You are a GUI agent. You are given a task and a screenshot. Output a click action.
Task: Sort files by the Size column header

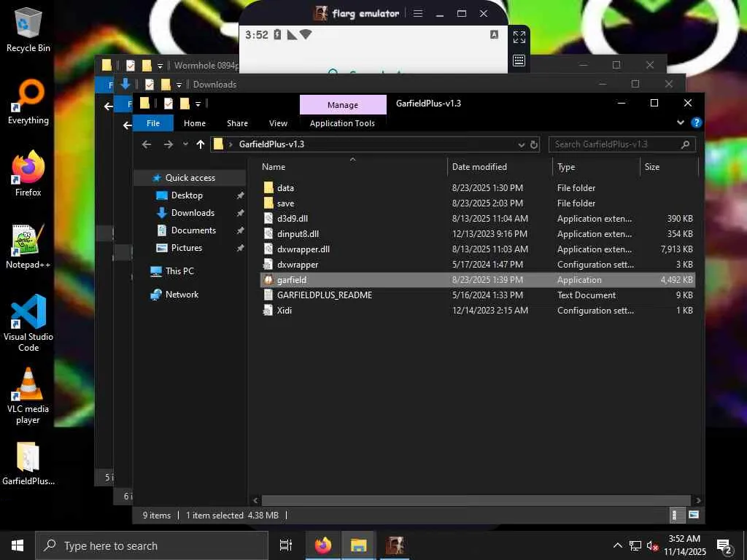670,167
